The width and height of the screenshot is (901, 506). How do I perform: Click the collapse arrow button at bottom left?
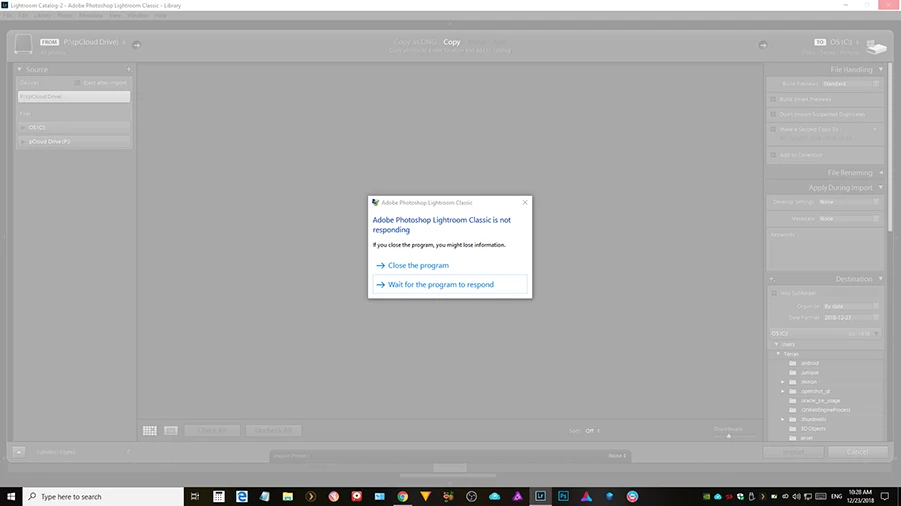point(18,452)
